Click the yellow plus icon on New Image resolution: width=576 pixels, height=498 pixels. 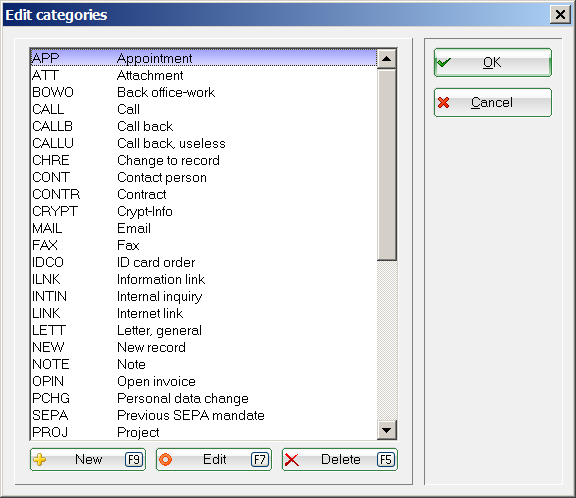39,459
